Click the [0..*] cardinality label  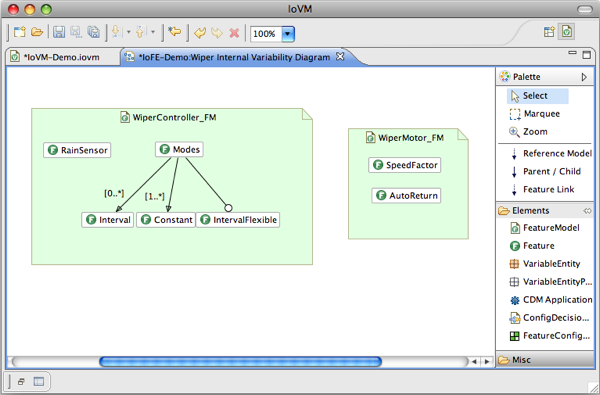[x=114, y=194]
